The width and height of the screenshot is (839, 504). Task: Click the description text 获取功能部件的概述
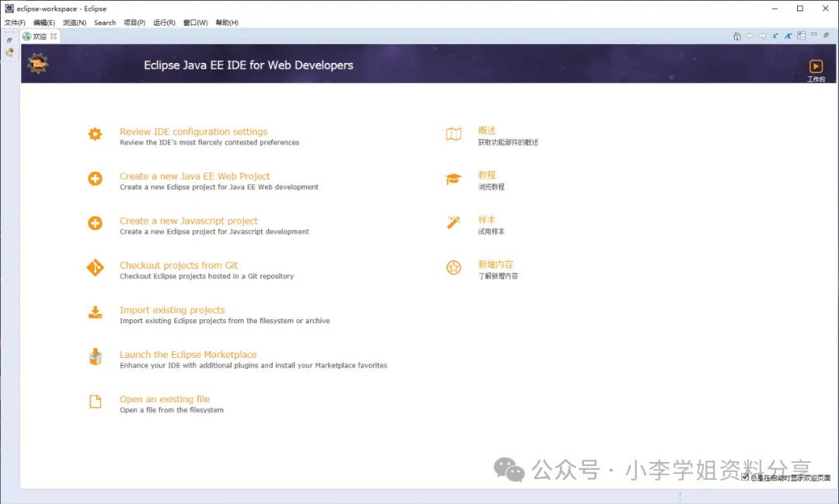508,142
